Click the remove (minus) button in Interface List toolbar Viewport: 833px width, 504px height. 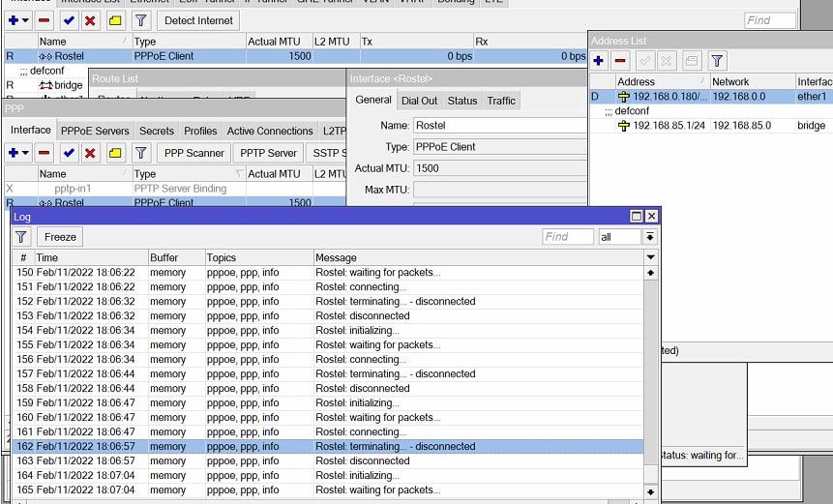coord(45,20)
